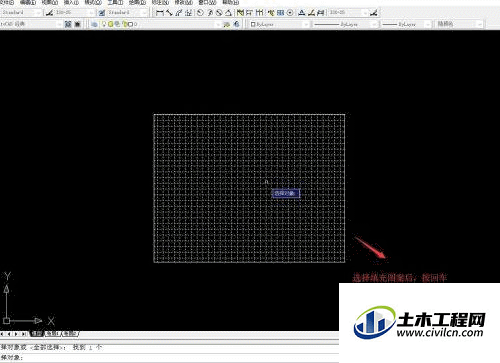This screenshot has height=363, width=500.
Task: Open the 编辑 (Edit) menu
Action: coord(28,2)
